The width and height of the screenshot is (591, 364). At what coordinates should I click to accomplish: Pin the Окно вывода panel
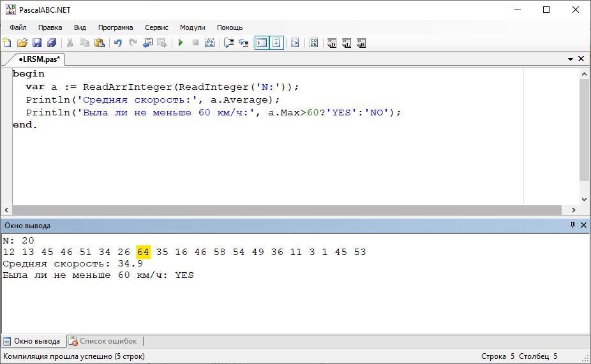(573, 225)
